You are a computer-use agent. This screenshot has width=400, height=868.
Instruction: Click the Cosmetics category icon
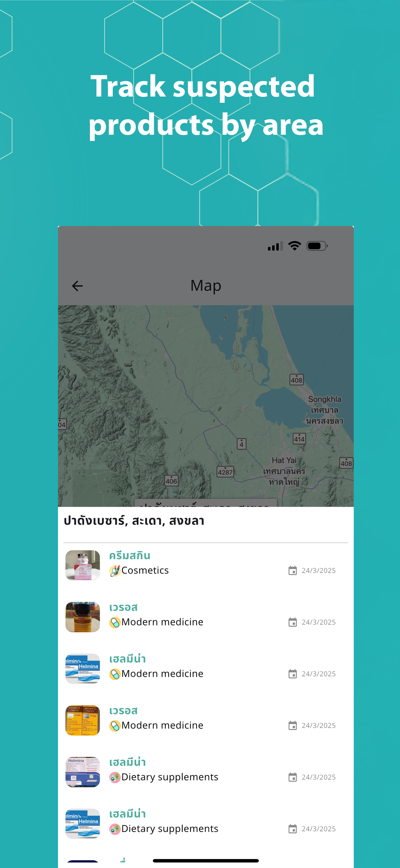point(115,571)
